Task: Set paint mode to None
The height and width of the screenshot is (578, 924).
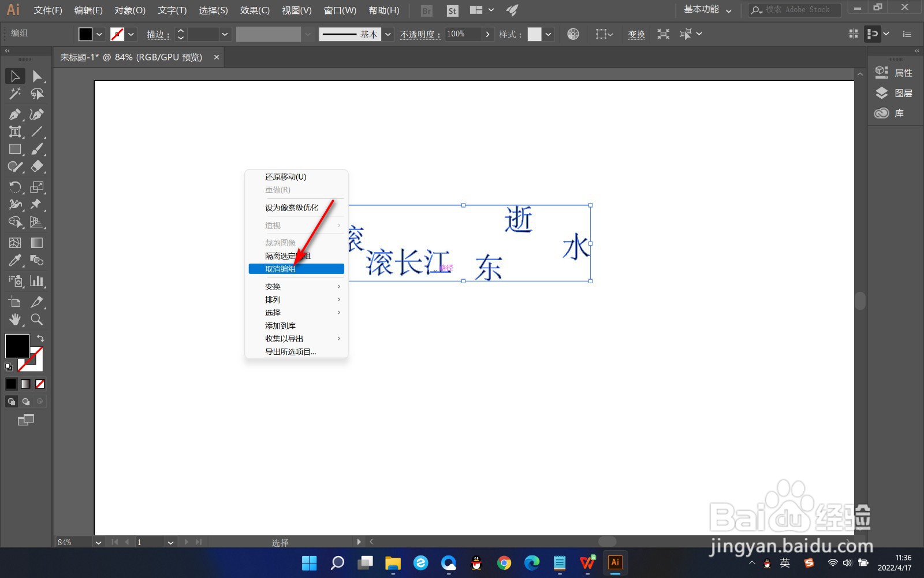Action: pos(40,384)
